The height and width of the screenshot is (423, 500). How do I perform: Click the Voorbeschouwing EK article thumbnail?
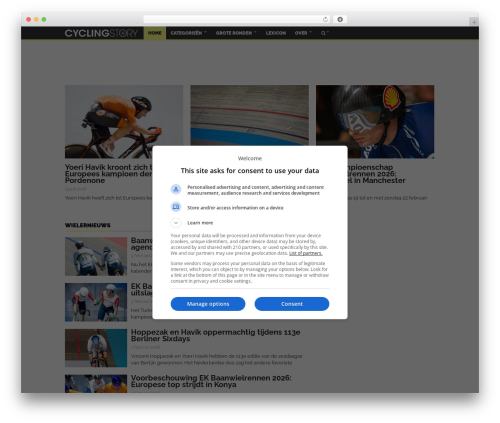click(x=96, y=384)
